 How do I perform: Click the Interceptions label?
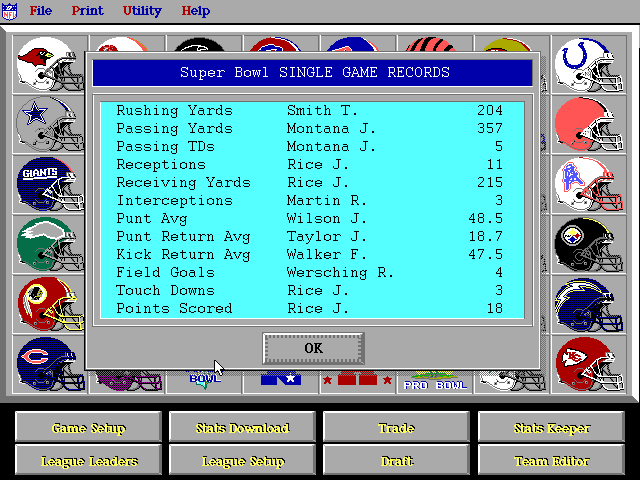click(x=174, y=200)
